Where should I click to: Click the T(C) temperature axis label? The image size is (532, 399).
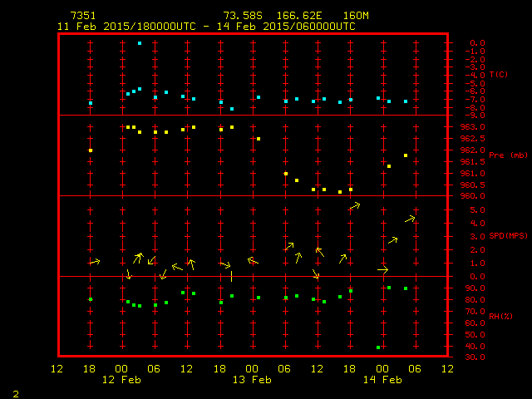click(x=499, y=75)
